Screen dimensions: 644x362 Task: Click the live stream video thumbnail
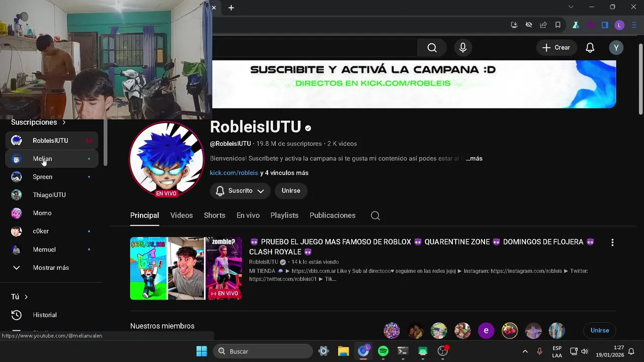186,268
